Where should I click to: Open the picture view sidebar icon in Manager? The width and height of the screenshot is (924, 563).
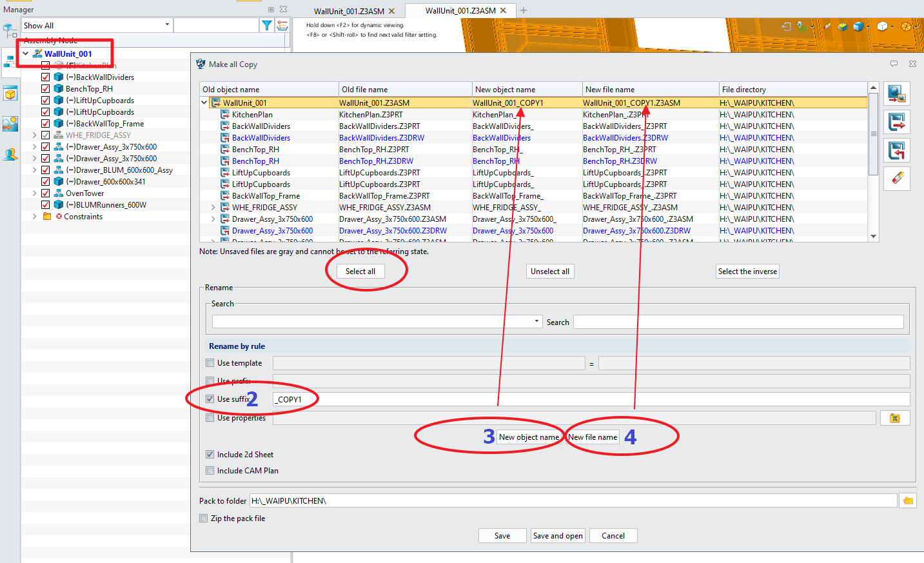click(10, 124)
